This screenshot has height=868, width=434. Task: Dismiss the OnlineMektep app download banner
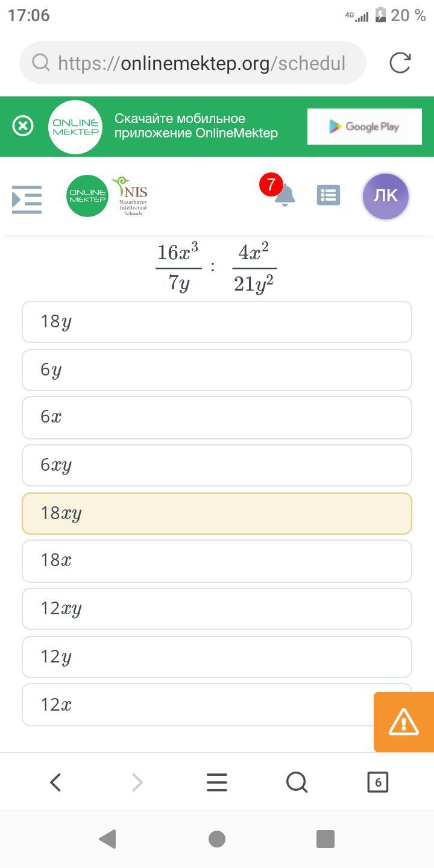coord(23,126)
